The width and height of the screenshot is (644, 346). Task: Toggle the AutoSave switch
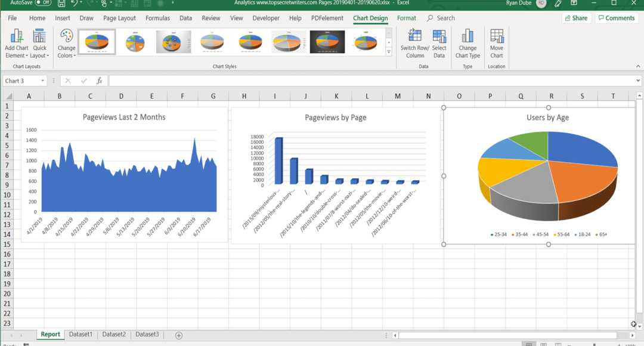pos(43,3)
